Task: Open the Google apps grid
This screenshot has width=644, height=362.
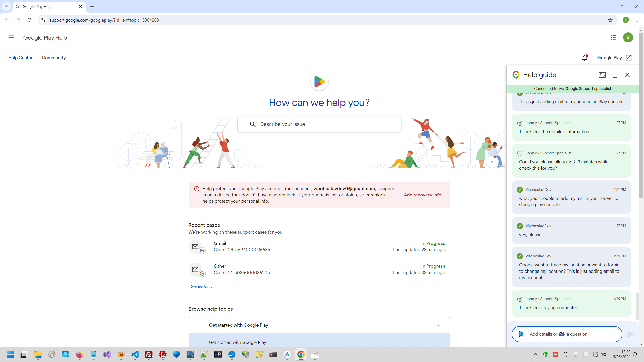Action: click(613, 38)
